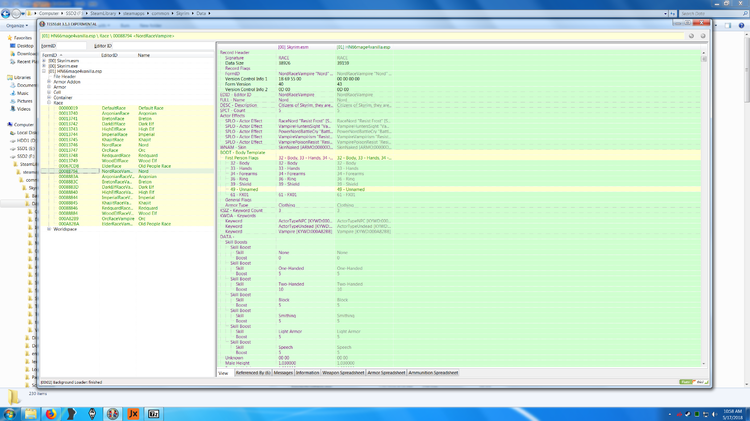750x421 pixels.
Task: Expand the [00] Skyrim.exe node
Action: point(44,66)
